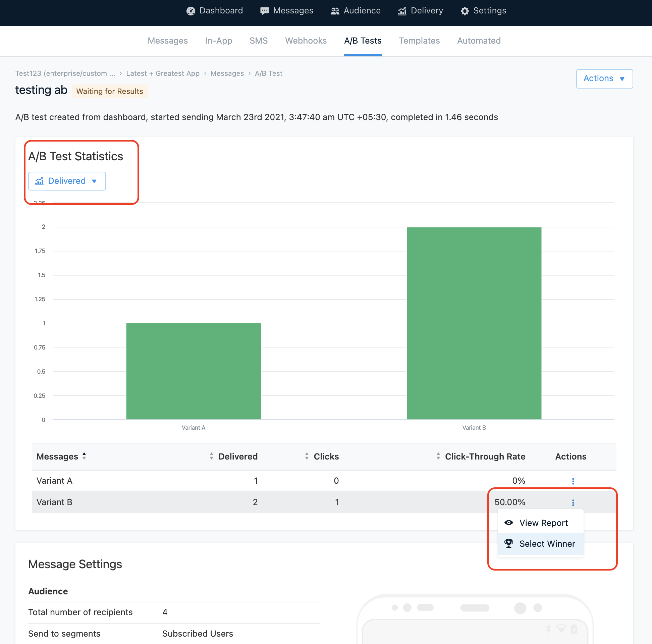The height and width of the screenshot is (644, 652).
Task: Open Variant A three-dot actions menu
Action: point(573,481)
